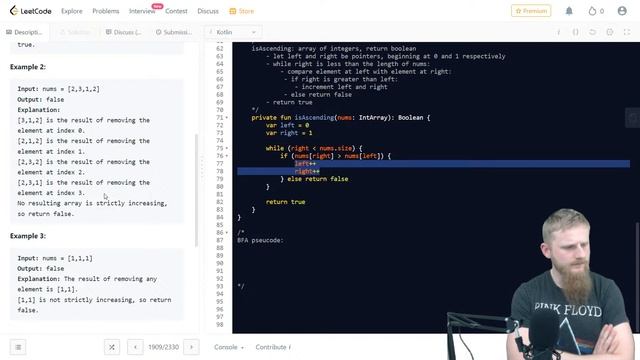The image size is (640, 360).
Task: Click the streak flame icon
Action: [x=592, y=11]
